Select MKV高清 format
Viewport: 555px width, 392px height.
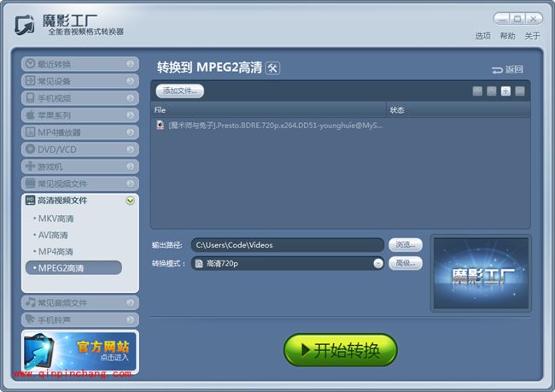pos(55,219)
